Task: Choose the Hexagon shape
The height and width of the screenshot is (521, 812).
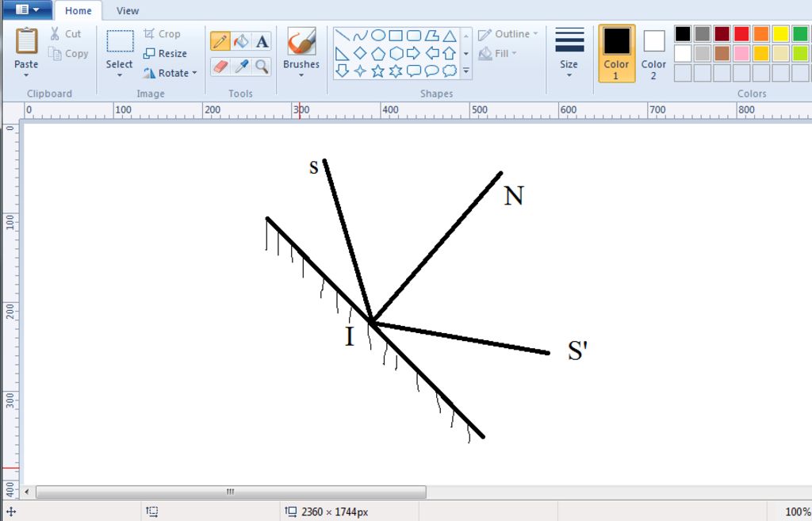Action: coord(396,53)
